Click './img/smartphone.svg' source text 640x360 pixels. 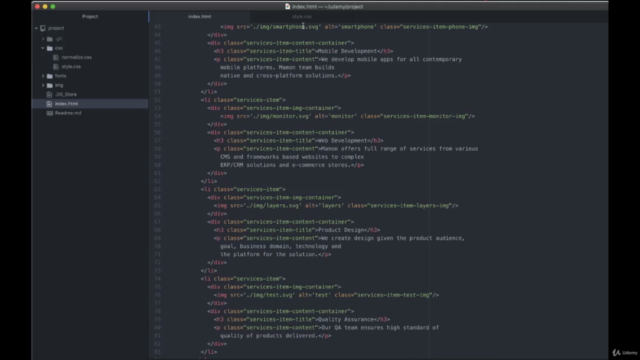click(286, 27)
